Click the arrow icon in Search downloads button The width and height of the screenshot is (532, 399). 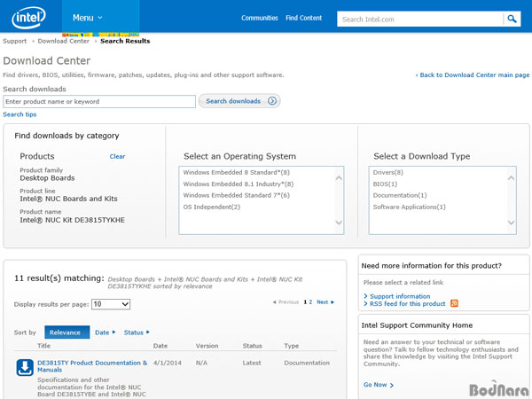272,101
